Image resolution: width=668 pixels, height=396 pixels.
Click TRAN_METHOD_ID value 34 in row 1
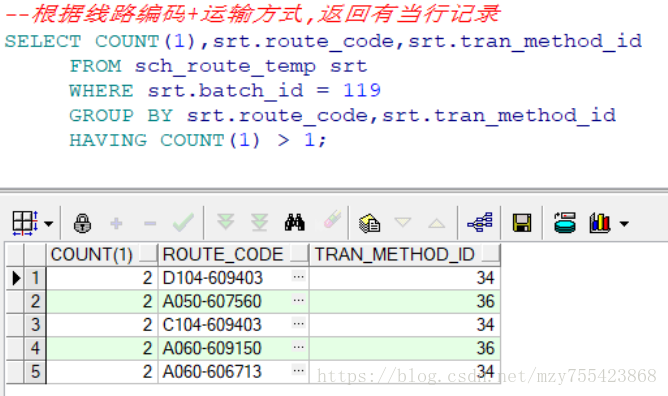click(405, 278)
